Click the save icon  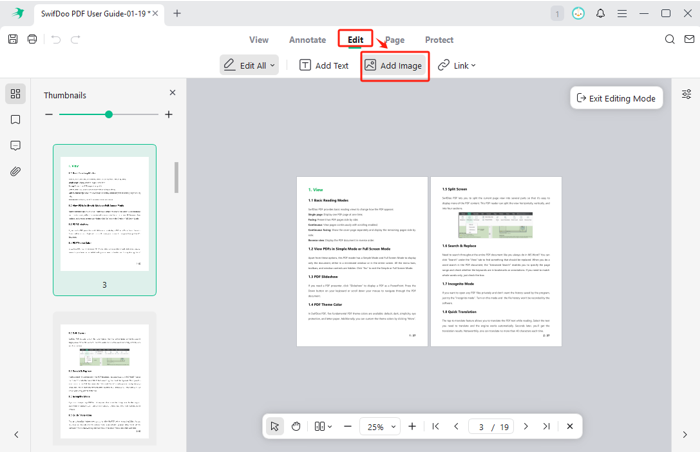(13, 39)
